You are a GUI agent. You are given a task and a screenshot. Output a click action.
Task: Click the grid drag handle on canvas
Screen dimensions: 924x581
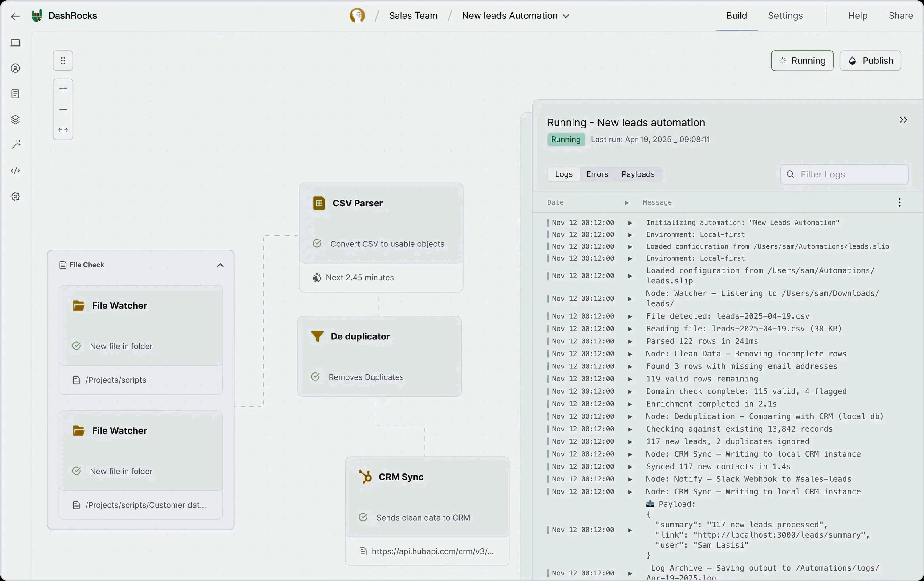(x=63, y=61)
